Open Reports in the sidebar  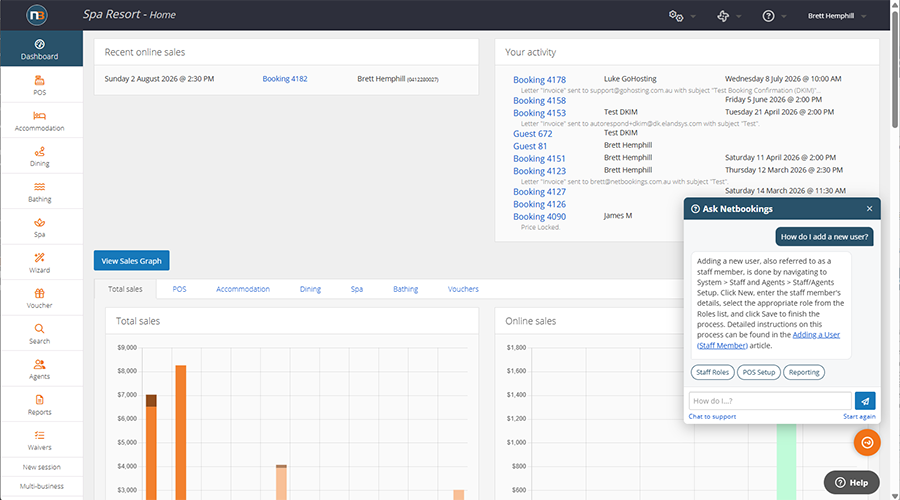point(40,405)
